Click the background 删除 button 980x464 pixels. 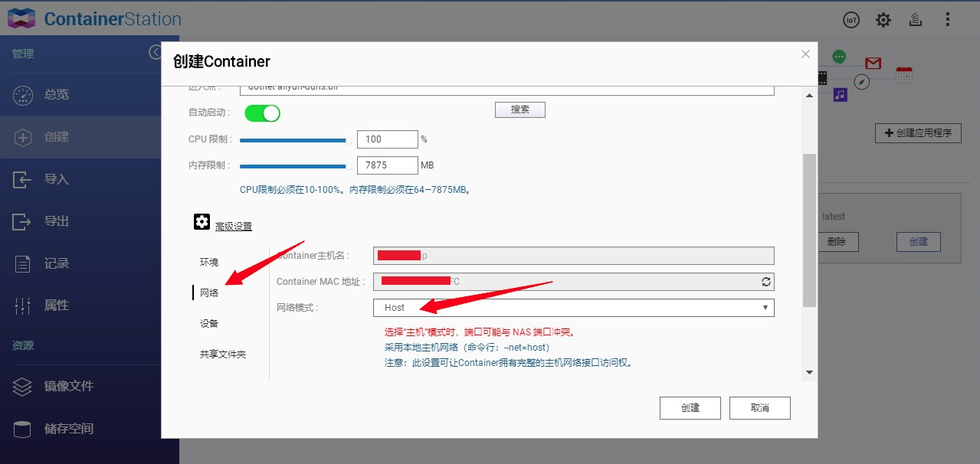[x=837, y=242]
